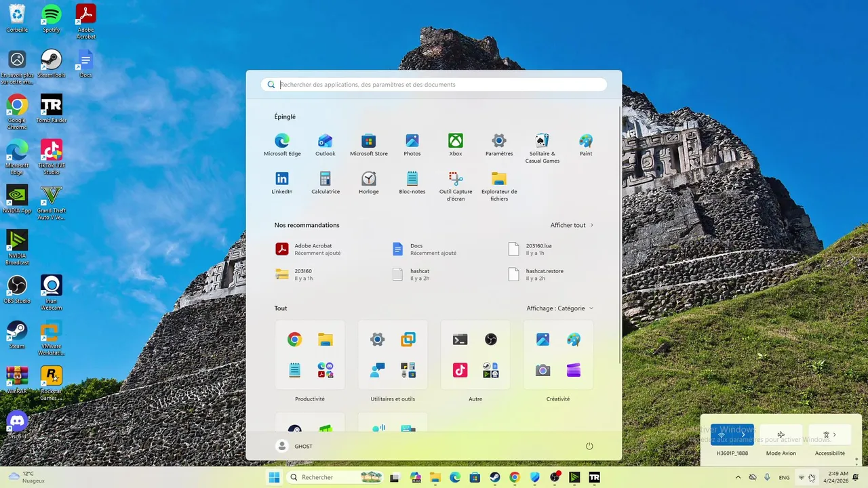Click the taskbar Rechercher search box
Viewport: 868px width, 488px height.
[336, 477]
